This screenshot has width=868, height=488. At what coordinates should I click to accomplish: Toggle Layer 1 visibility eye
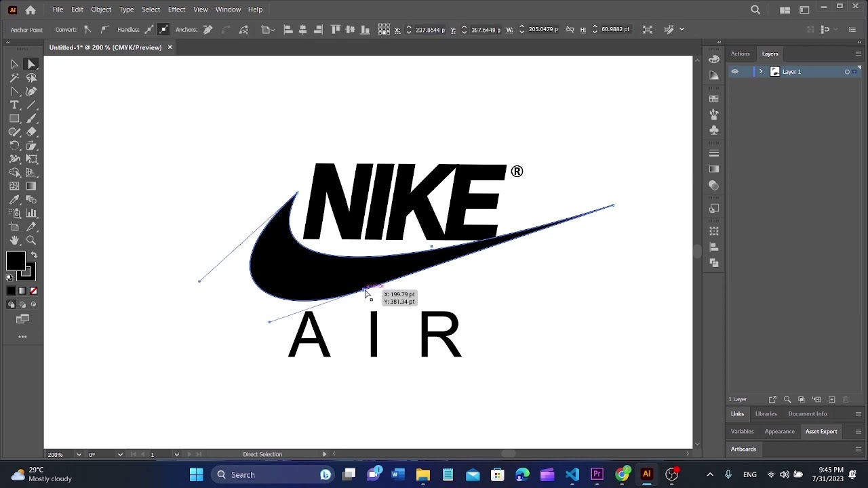tap(734, 71)
